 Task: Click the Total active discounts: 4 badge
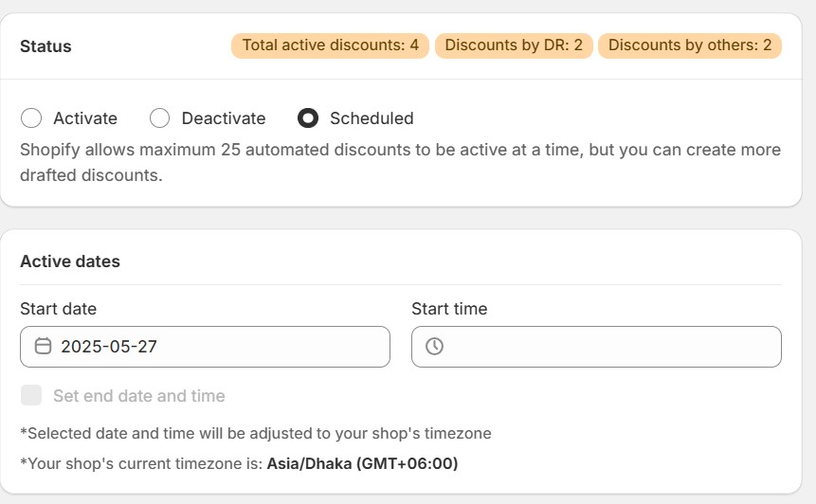[330, 45]
